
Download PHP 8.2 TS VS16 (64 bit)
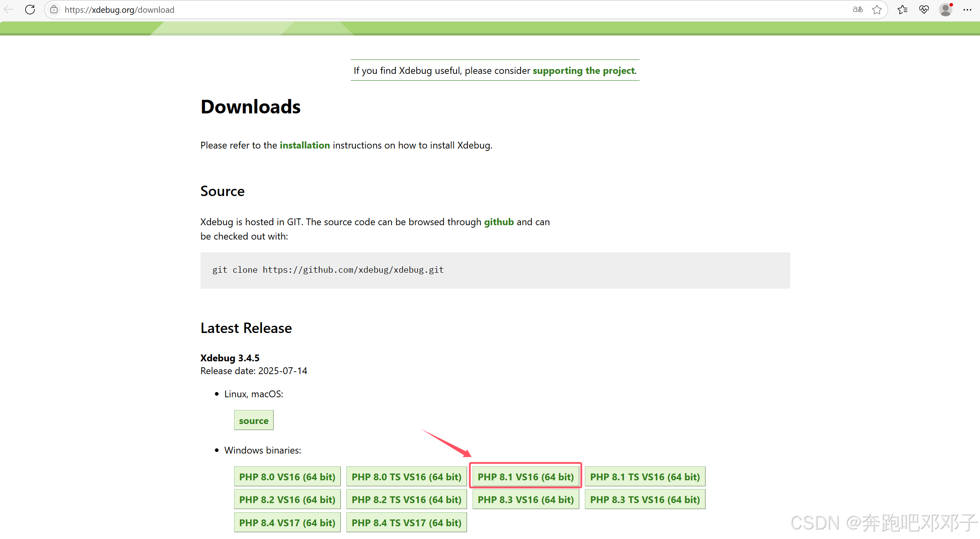[x=406, y=499]
